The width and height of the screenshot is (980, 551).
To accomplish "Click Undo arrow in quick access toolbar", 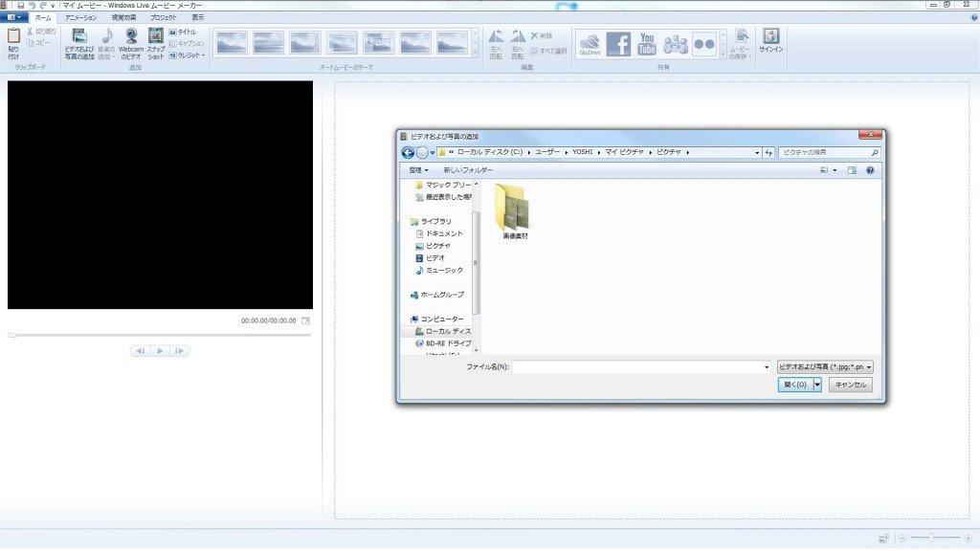I will [x=32, y=5].
